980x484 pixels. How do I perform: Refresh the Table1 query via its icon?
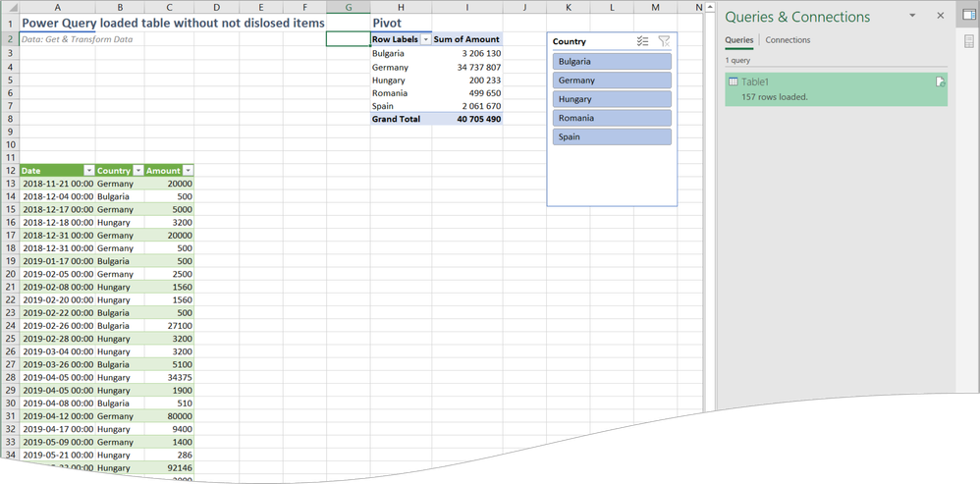tap(940, 81)
